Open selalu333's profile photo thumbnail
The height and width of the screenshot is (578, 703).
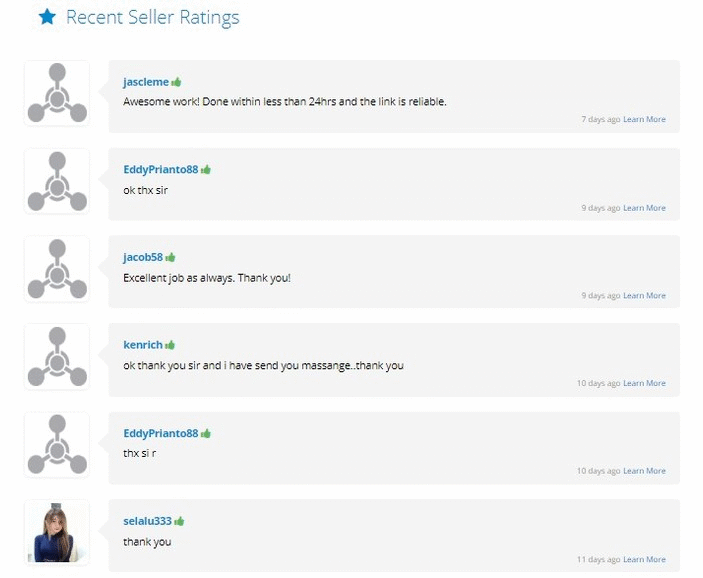tap(57, 533)
